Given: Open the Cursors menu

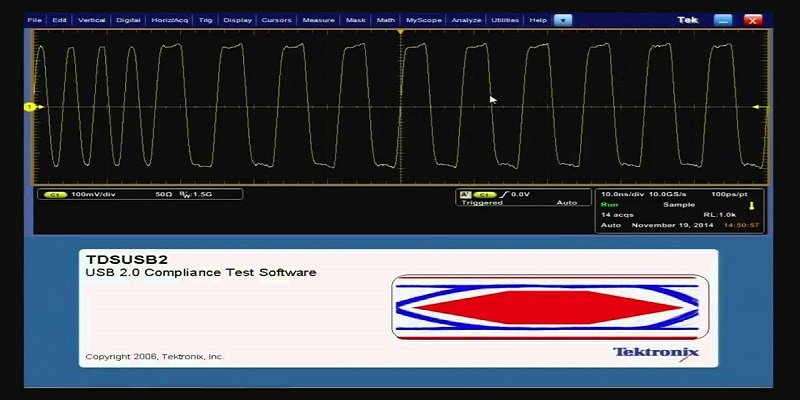Looking at the screenshot, I should (x=277, y=20).
